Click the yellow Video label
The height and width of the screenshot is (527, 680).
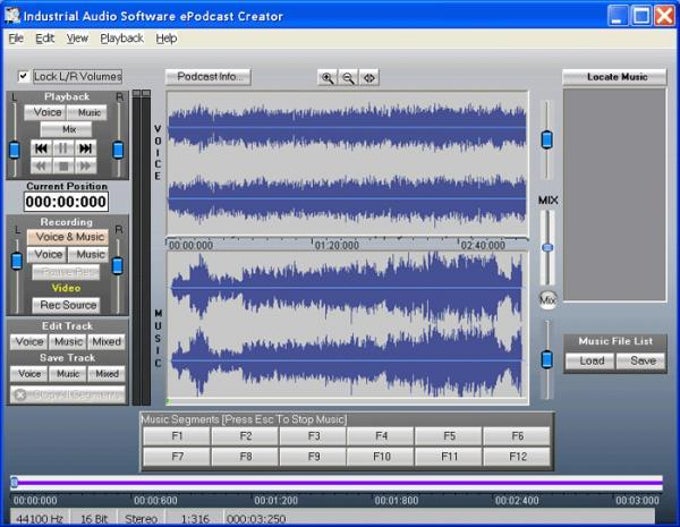point(66,288)
